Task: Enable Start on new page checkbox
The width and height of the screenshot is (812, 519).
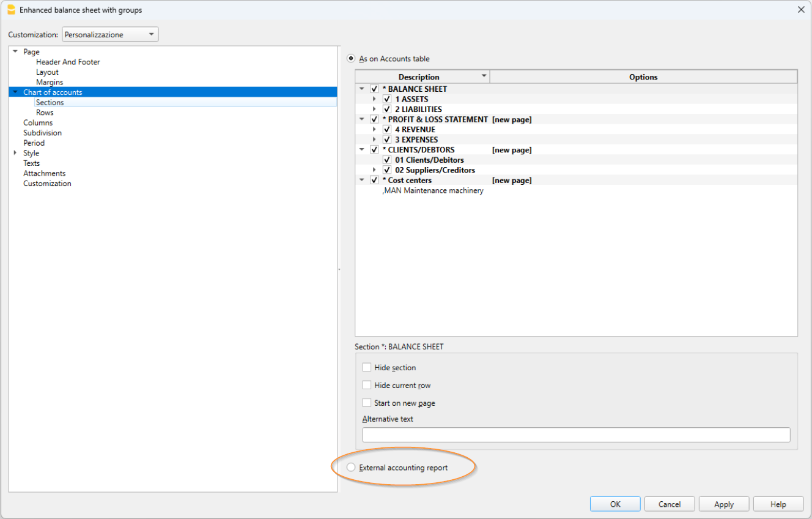Action: [x=367, y=403]
